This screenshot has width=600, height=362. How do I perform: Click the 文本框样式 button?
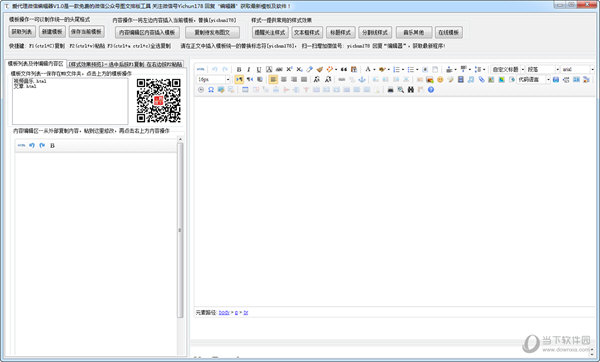(307, 33)
